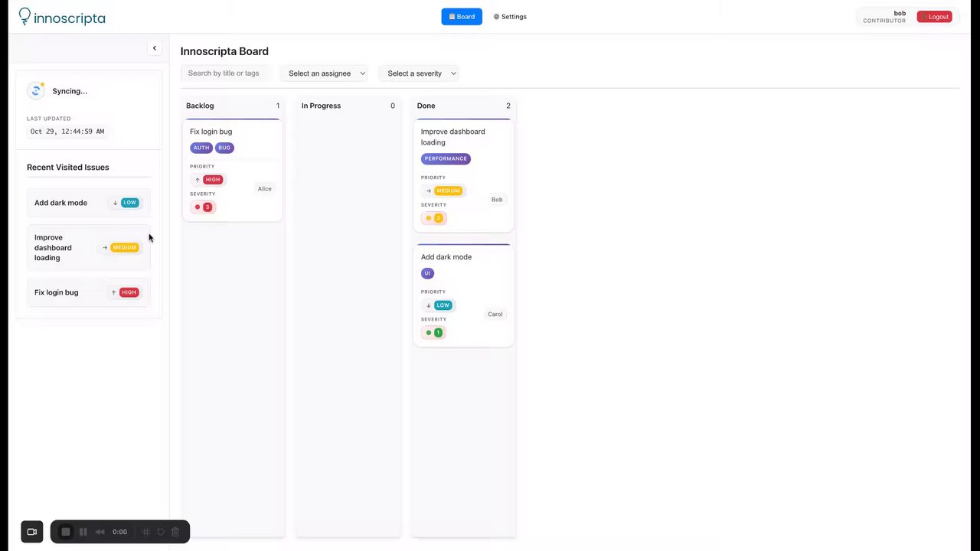Open 'Add dark mode' in Recent Visited Issues

(x=61, y=203)
